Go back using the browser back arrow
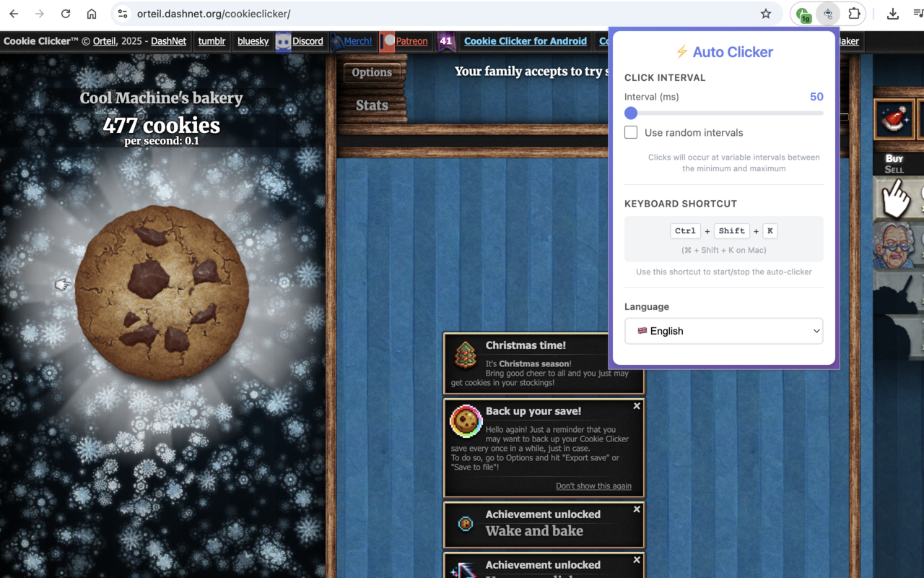The height and width of the screenshot is (578, 924). (14, 14)
